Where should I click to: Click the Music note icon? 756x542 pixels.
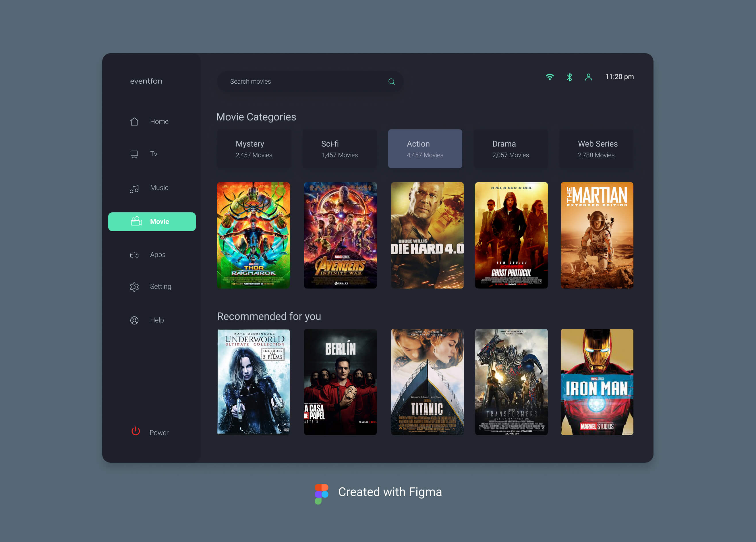134,189
